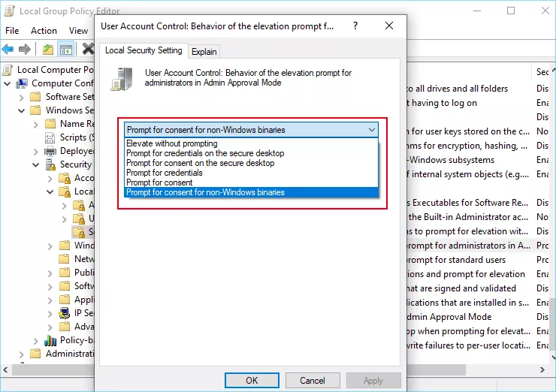
Task: Click the Policy-based QoS chart icon
Action: pos(50,341)
